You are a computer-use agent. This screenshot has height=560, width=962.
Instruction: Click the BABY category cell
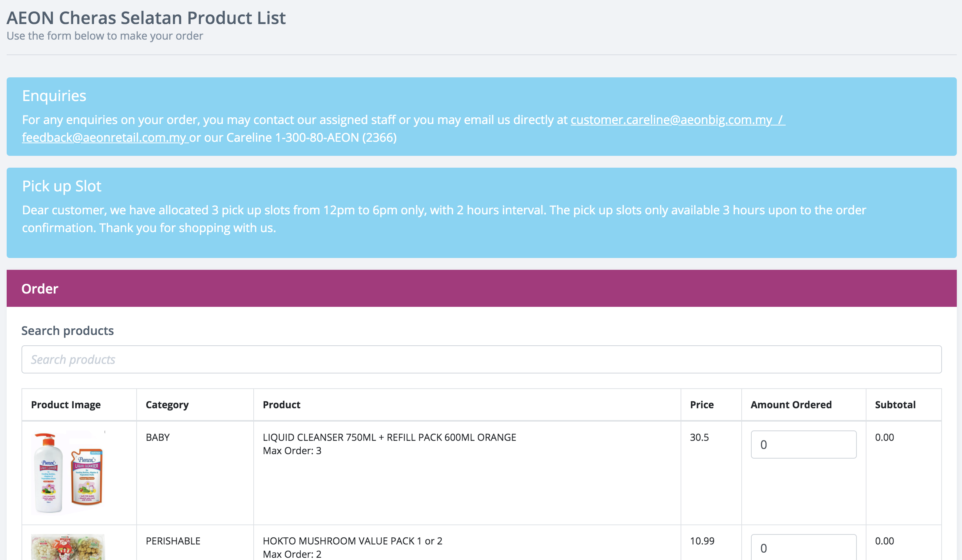157,437
